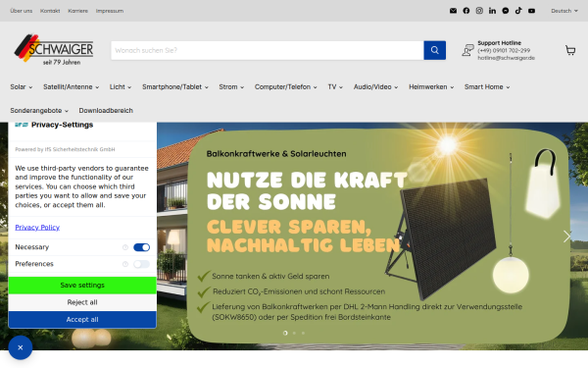This screenshot has width=588, height=368.
Task: Click the Schwaiger logo
Action: pyautogui.click(x=54, y=50)
